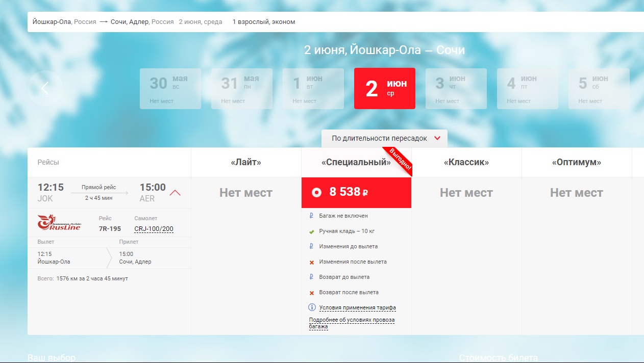644x363 pixels.
Task: Click the «Специальный» tariff column header
Action: coord(356,163)
